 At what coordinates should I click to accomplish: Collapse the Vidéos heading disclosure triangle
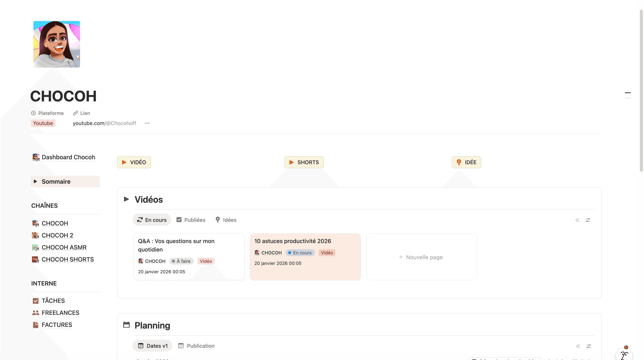126,199
